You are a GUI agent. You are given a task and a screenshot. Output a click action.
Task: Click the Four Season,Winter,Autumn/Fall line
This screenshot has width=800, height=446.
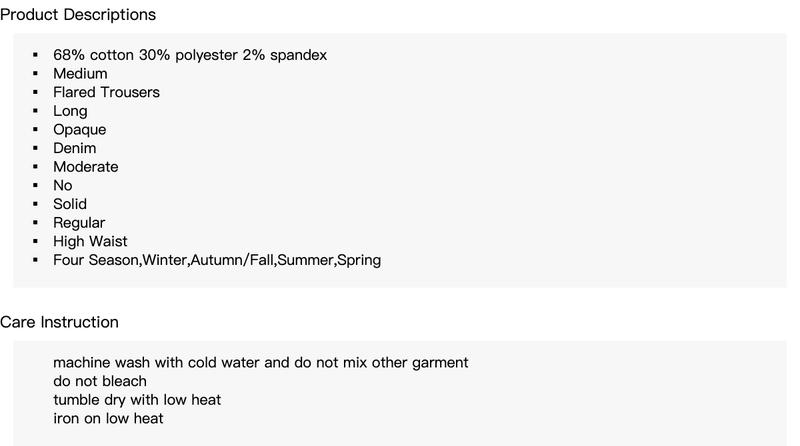(217, 260)
